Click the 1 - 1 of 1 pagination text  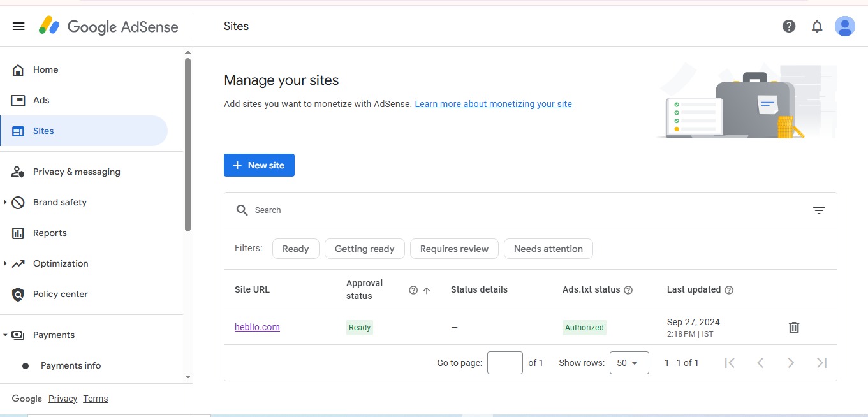coord(682,363)
